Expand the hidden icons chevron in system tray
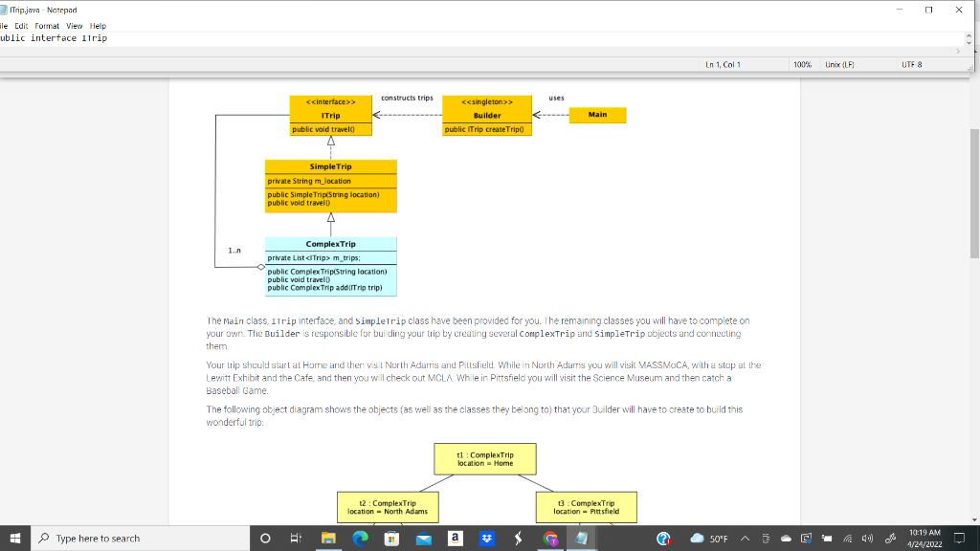980x551 pixels. (x=745, y=539)
